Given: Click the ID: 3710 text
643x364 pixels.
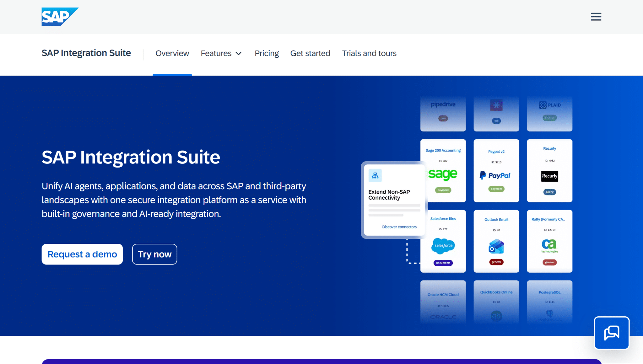Looking at the screenshot, I should point(496,163).
